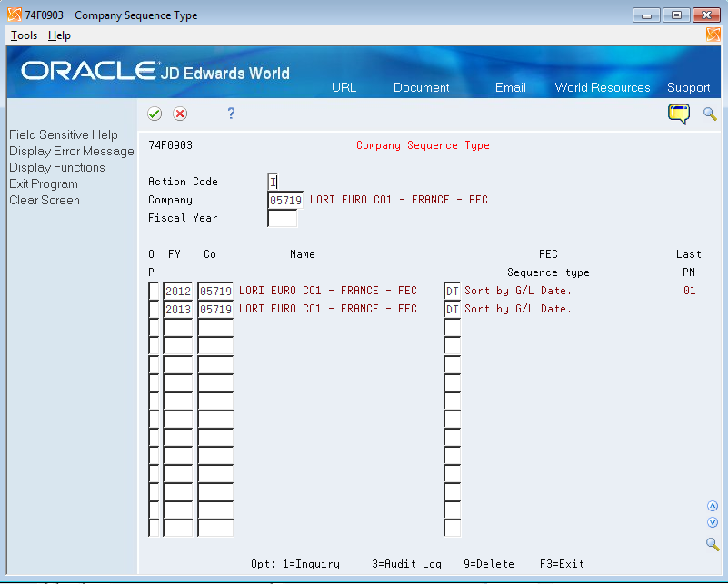Click the 1=Inquiry option text
This screenshot has width=728, height=584.
coord(311,564)
